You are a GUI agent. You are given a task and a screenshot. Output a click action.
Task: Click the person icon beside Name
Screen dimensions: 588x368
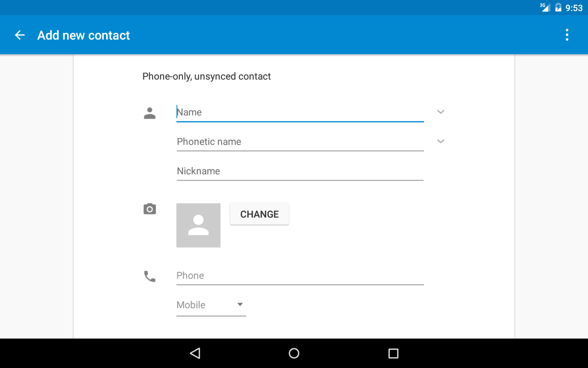pos(150,113)
